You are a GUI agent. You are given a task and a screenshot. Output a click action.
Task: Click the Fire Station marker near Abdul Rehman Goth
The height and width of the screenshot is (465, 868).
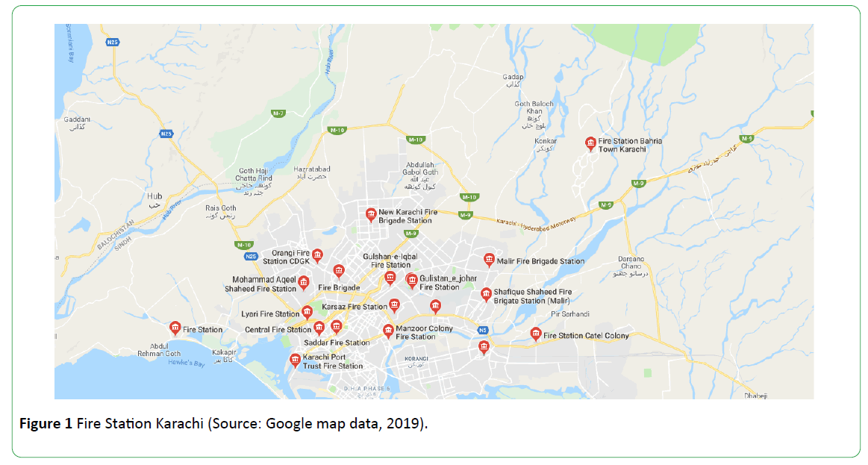point(175,327)
